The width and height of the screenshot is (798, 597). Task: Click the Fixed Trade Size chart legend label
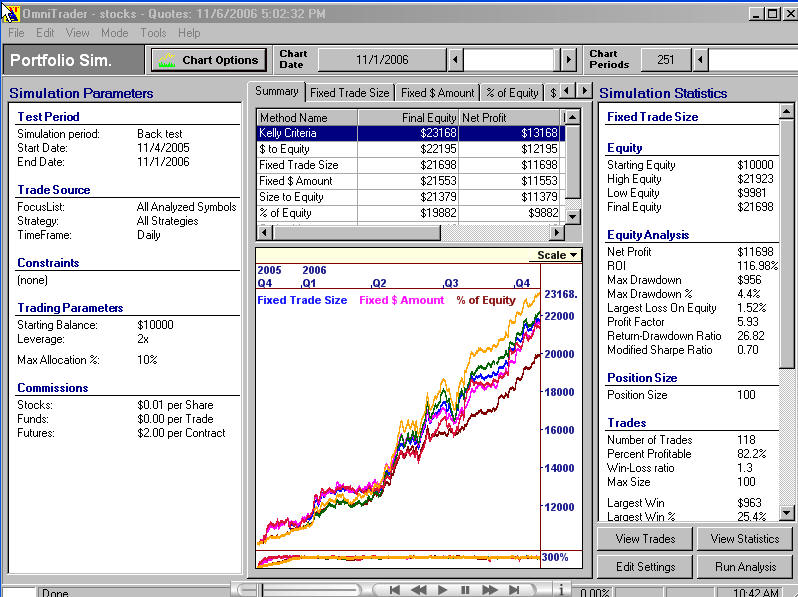[x=302, y=300]
